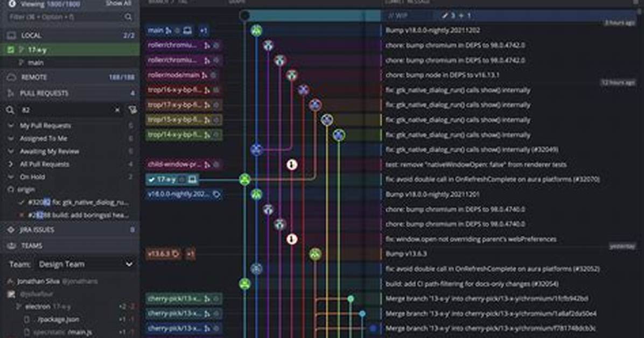The width and height of the screenshot is (644, 338).
Task: Open the TEAMS section header
Action: pyautogui.click(x=70, y=245)
